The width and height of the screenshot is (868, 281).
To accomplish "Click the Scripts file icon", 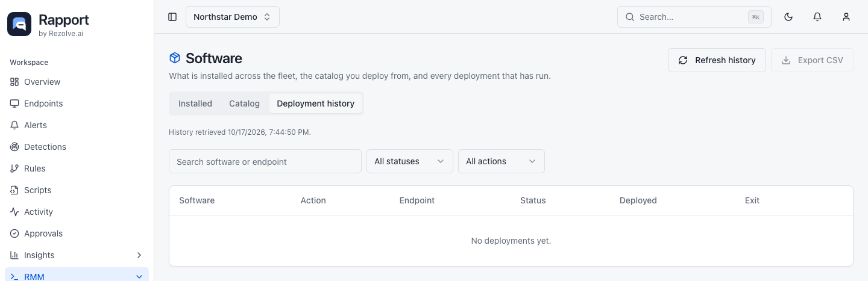I will pos(14,190).
